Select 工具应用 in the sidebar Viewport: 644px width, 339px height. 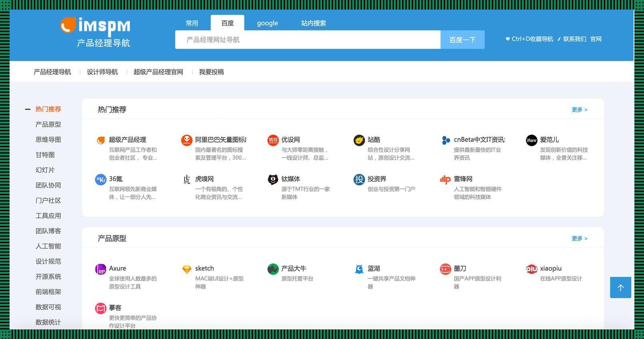coord(48,215)
